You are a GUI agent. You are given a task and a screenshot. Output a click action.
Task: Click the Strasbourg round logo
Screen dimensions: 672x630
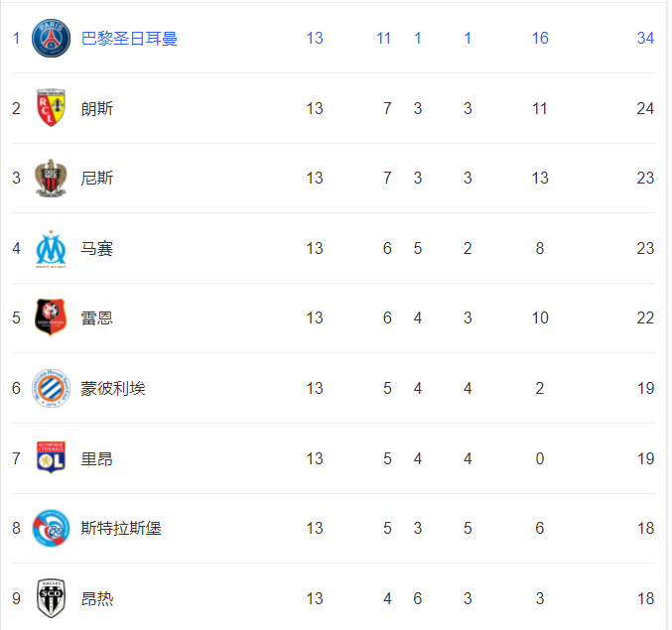point(51,529)
